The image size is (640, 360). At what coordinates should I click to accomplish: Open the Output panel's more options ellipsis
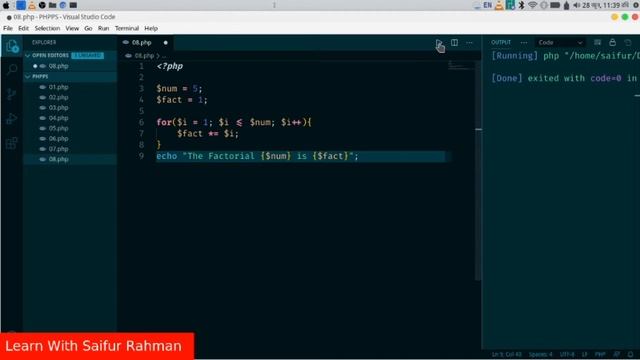click(x=524, y=42)
